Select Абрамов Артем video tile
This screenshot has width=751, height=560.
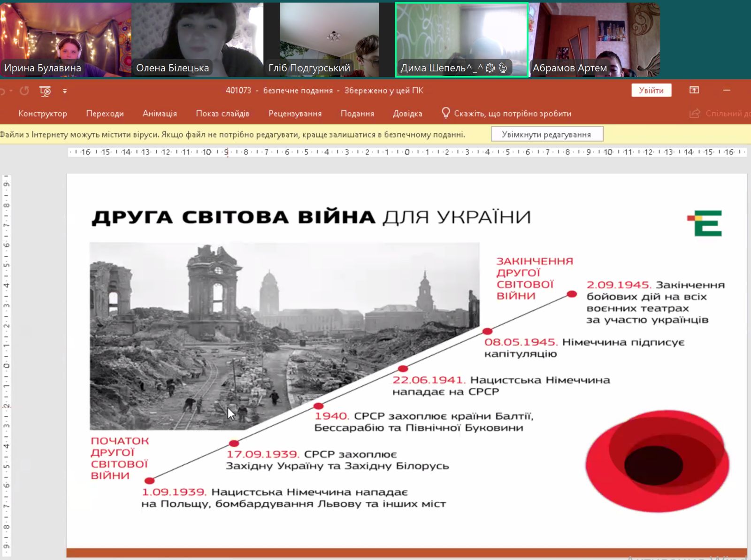[x=595, y=39]
